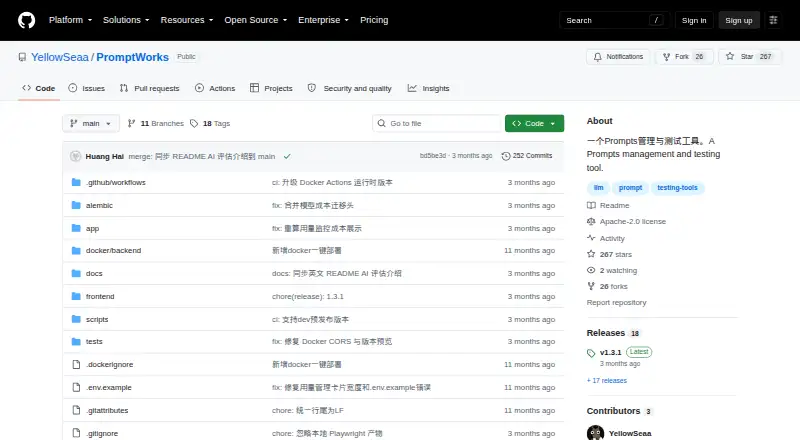Click the Sign up button
Image resolution: width=800 pixels, height=440 pixels.
tap(739, 20)
